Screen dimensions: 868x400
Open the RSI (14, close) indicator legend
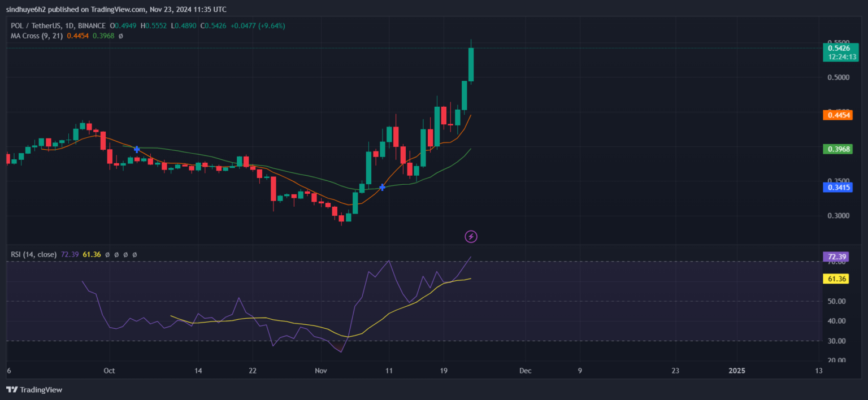[33, 255]
